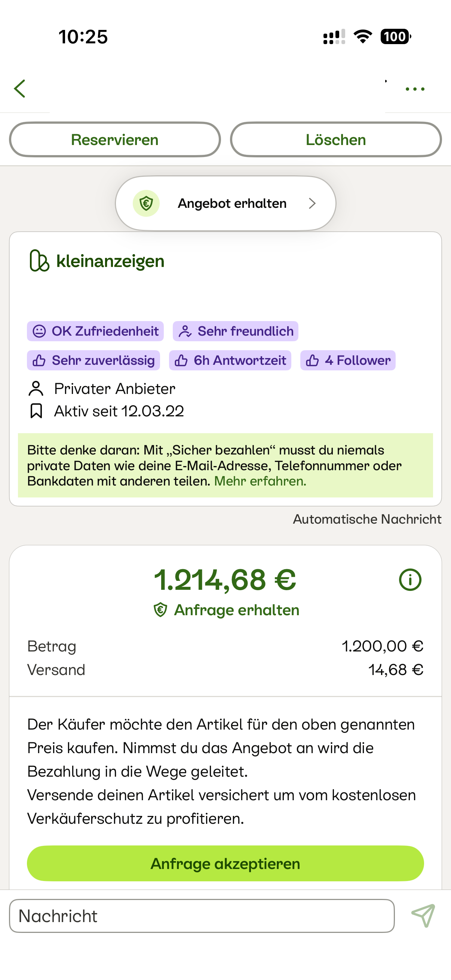
Task: Tap the Sehr freundlich badge
Action: [x=236, y=331]
